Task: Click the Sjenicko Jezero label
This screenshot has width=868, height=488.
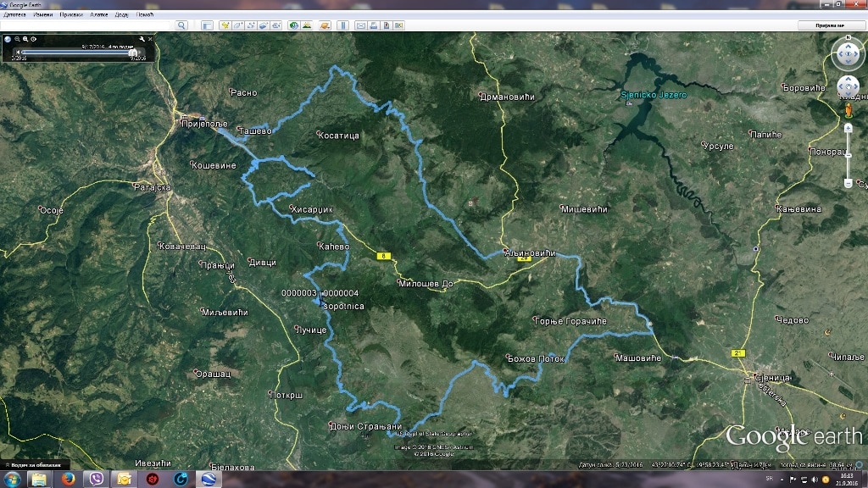Action: click(654, 95)
